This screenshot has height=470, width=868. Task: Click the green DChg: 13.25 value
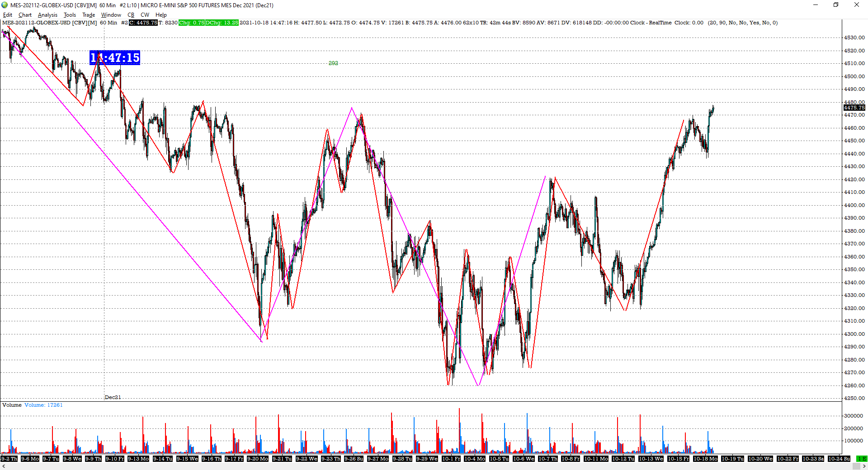click(x=222, y=23)
